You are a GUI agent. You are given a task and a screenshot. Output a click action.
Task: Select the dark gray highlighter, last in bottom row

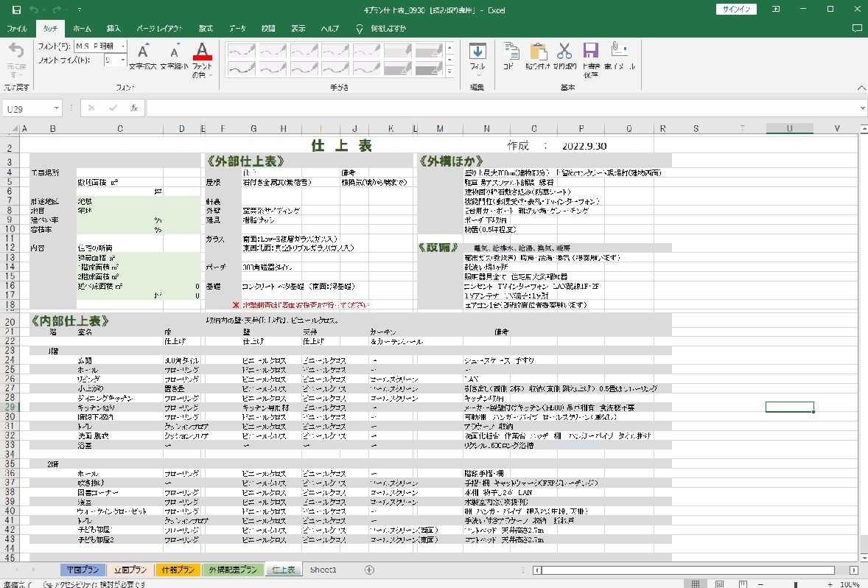(x=428, y=68)
